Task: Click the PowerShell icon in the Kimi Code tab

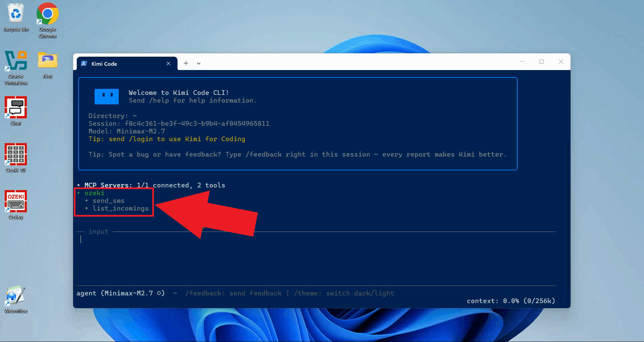Action: 84,63
